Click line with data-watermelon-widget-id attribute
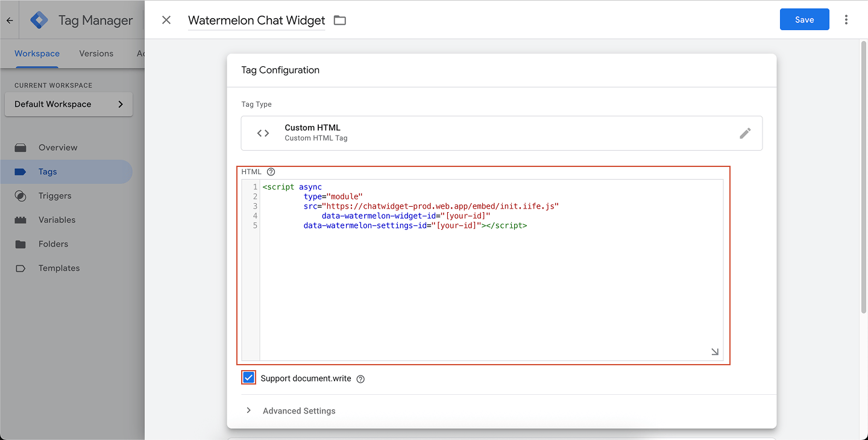Screen dimensions: 868x440 (406, 216)
